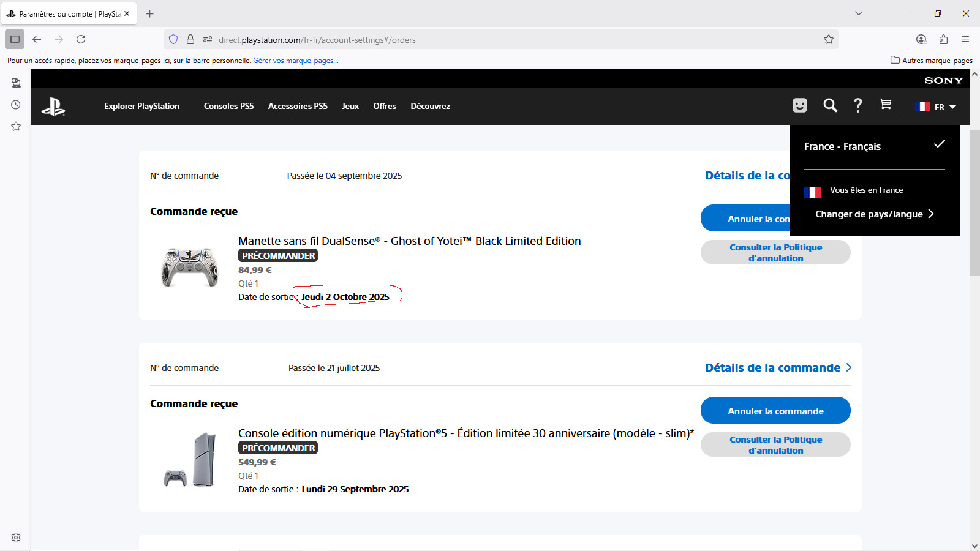Open synced tabs in the sidebar

[16, 83]
